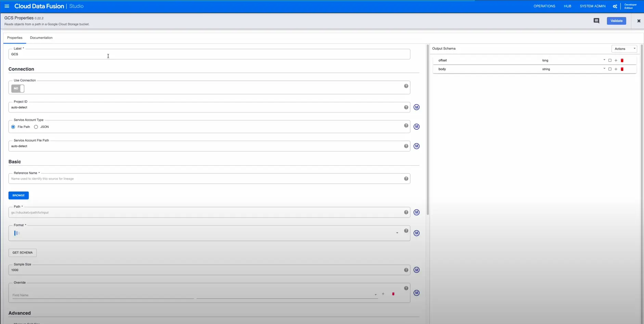Switch to the Properties tab
The image size is (644, 324).
point(15,38)
